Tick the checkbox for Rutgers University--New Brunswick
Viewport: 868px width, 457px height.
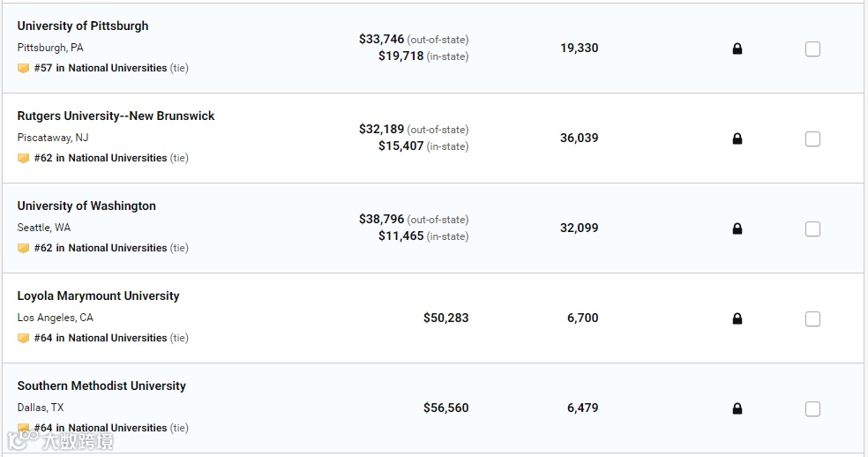(x=812, y=139)
